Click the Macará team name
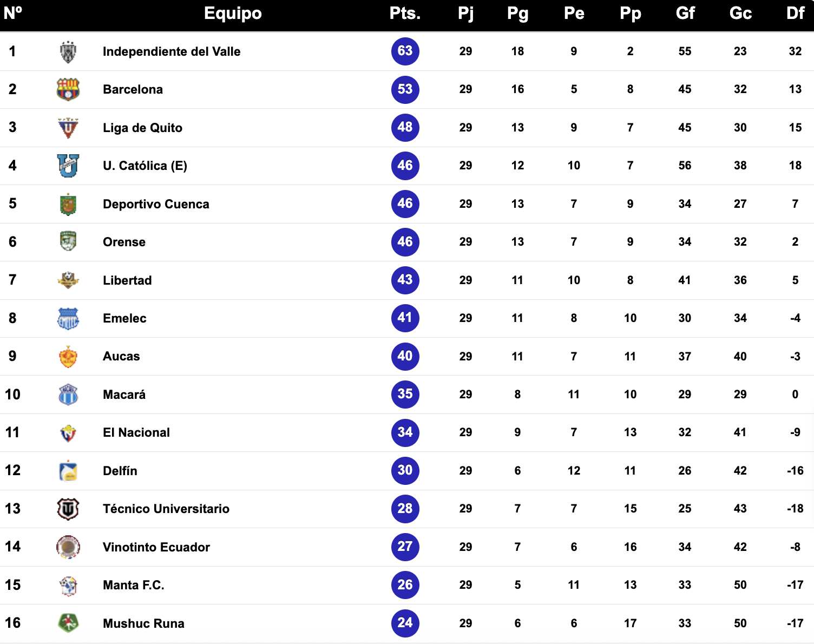Screen dimensions: 814x644 pos(124,395)
